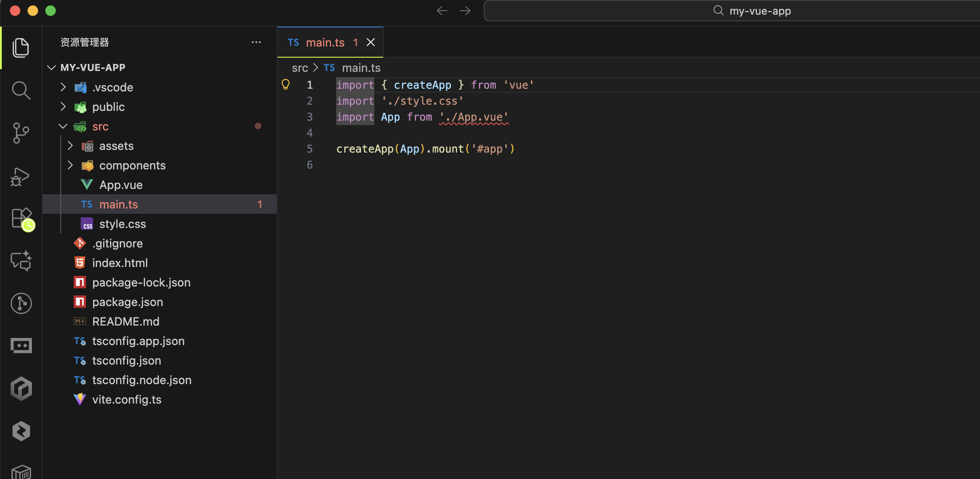This screenshot has width=980, height=479.
Task: Click the lightbulb code action icon
Action: (x=286, y=84)
